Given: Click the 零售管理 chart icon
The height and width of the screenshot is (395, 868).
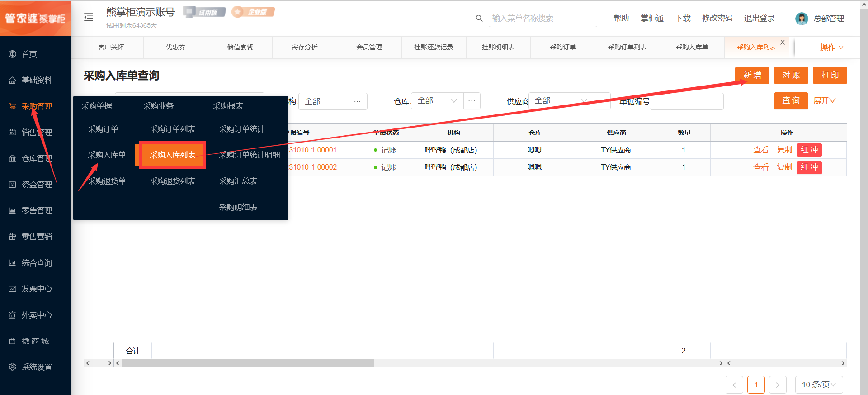Looking at the screenshot, I should click(13, 210).
